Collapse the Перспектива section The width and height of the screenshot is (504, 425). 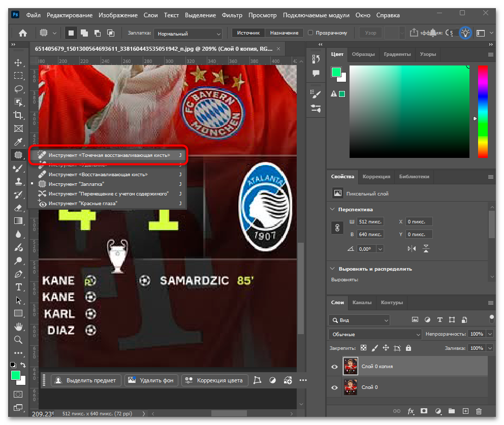[x=332, y=209]
